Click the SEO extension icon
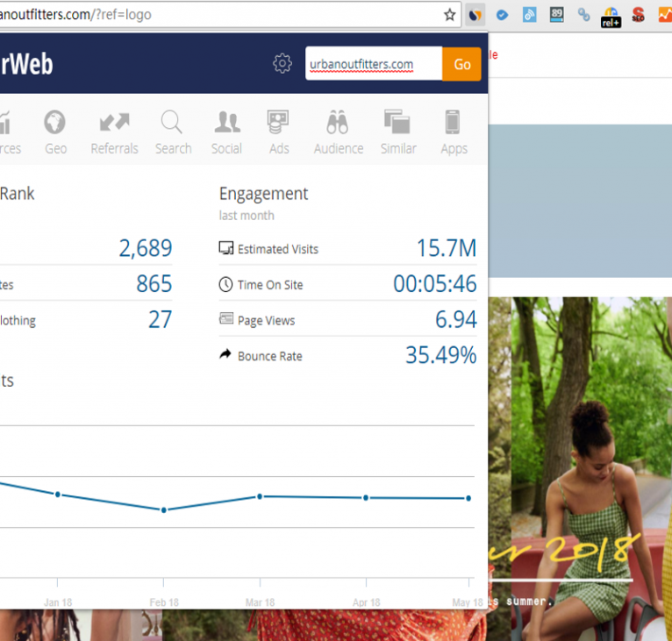Screen dimensions: 672x641 [x=638, y=14]
